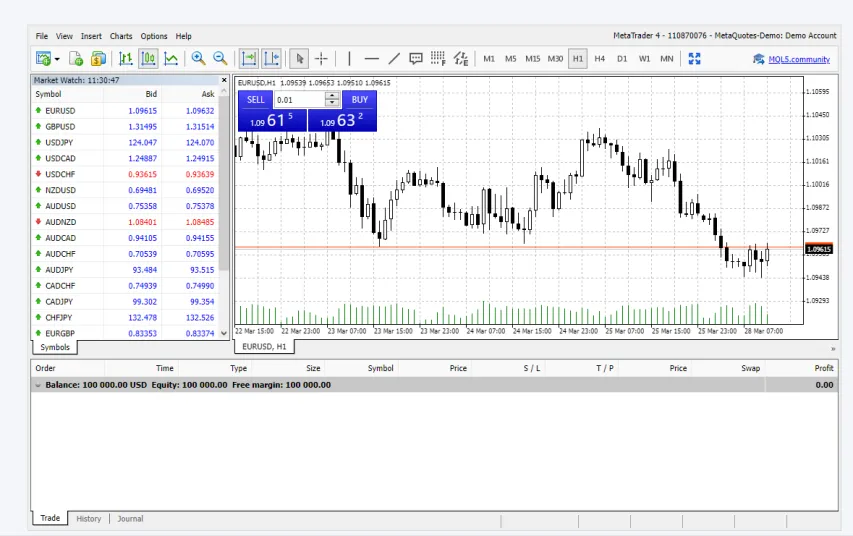The height and width of the screenshot is (536, 853).
Task: Click the 1.09632 buy price tile
Action: click(343, 120)
